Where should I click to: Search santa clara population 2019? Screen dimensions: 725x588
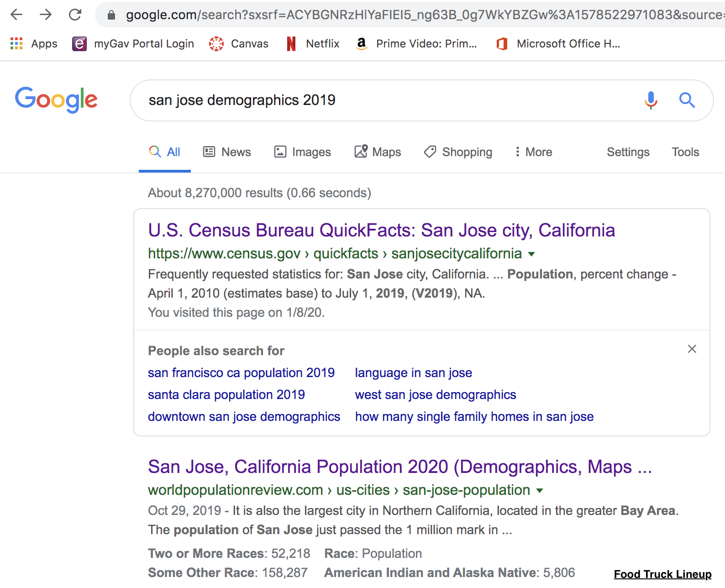pyautogui.click(x=226, y=394)
